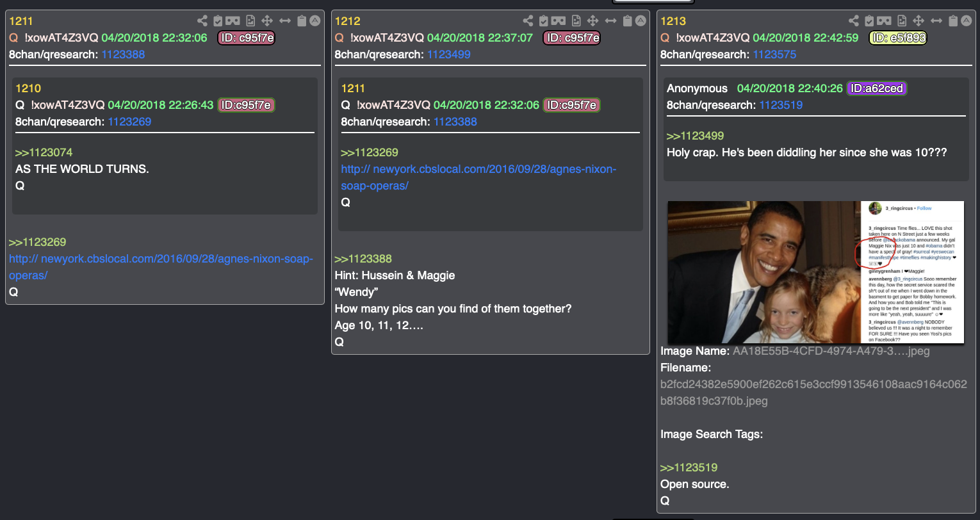This screenshot has height=520, width=980.
Task: Follow the >>1123519 reply reference
Action: [x=689, y=467]
